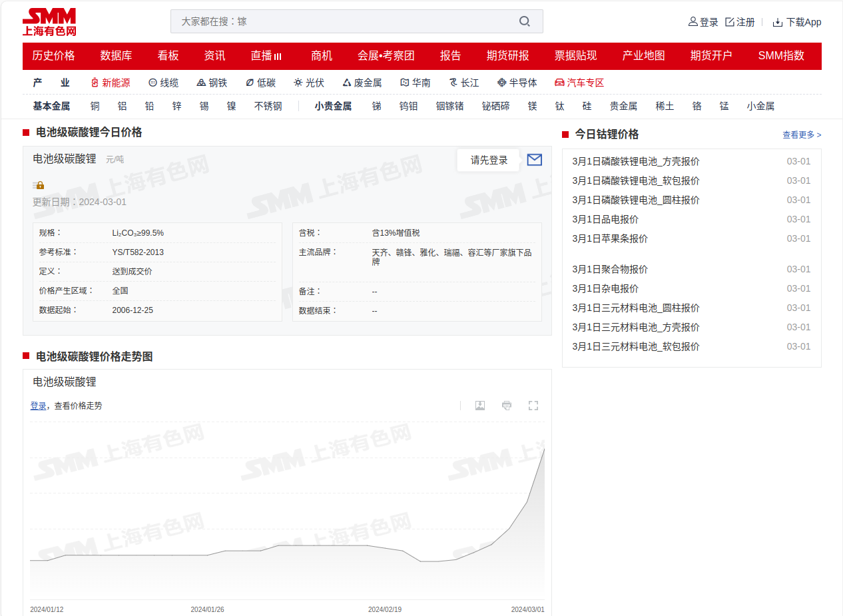Open the 汽车专区 section
843x616 pixels.
pos(579,83)
